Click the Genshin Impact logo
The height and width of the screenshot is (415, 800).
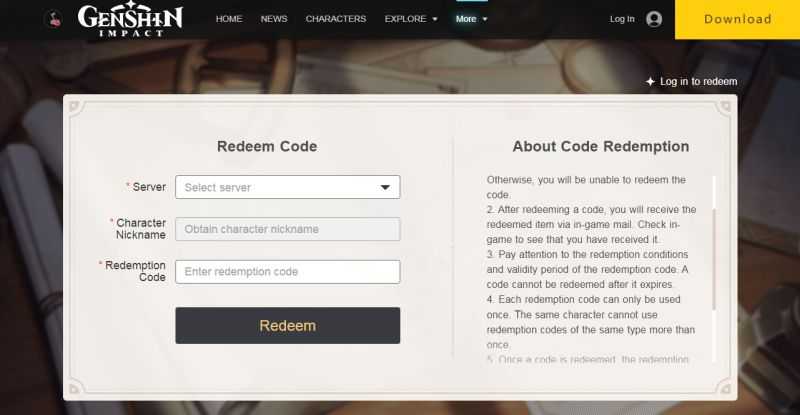coord(130,19)
